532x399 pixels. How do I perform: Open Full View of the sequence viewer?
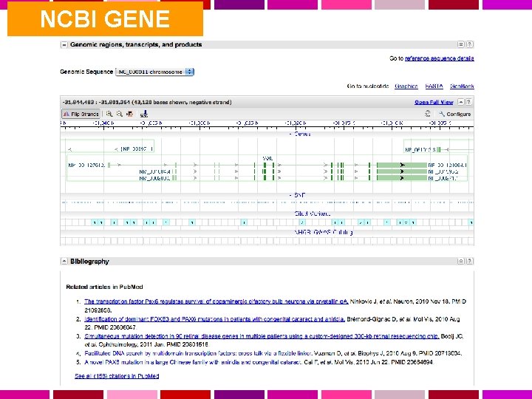coord(434,102)
